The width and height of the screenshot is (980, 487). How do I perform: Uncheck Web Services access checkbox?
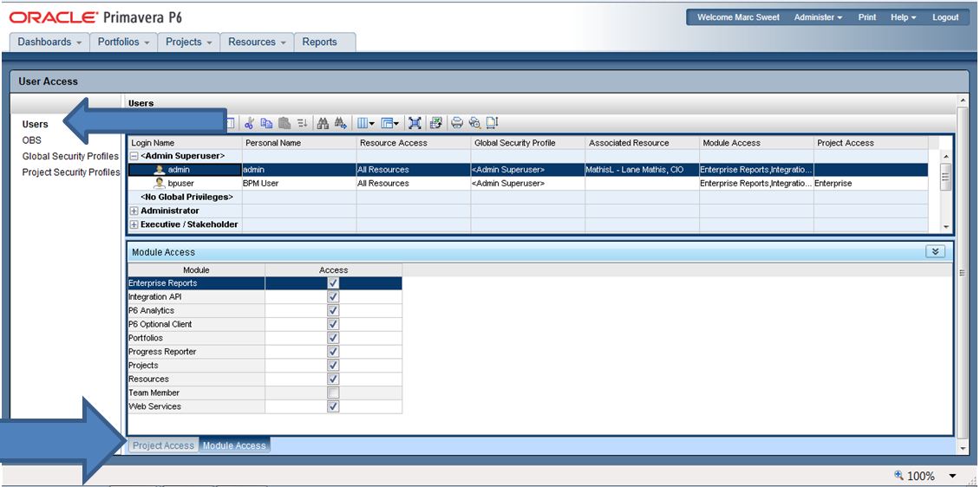pyautogui.click(x=333, y=406)
